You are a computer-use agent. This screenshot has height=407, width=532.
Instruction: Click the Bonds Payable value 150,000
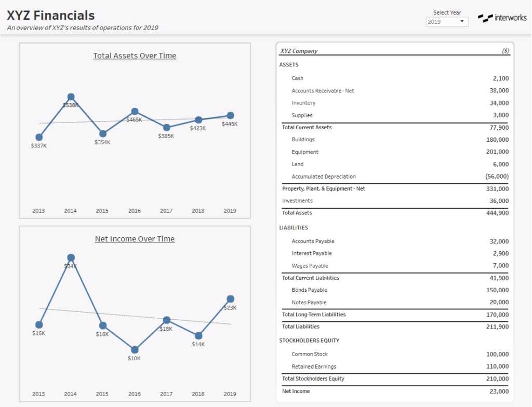click(497, 290)
